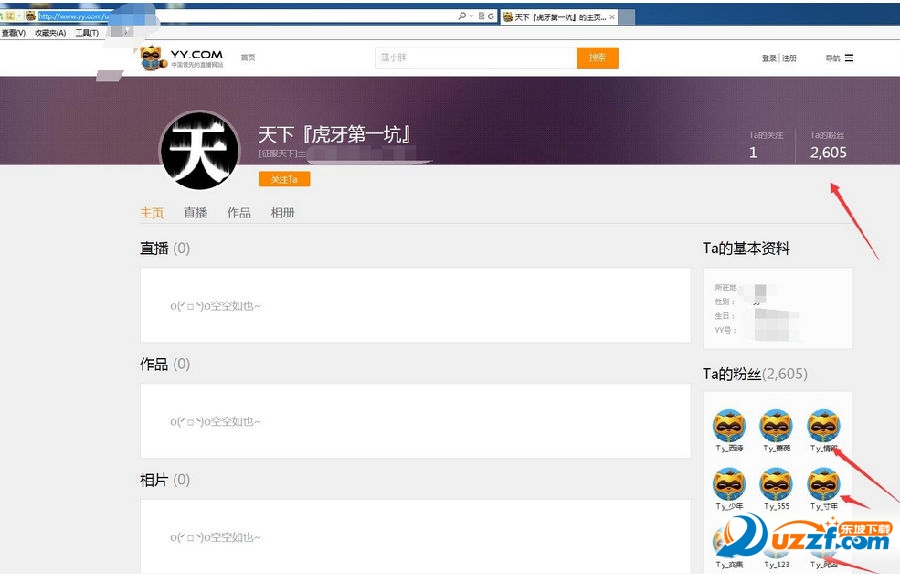Open fan avatar Ty_西海
The image size is (900, 574).
pos(729,425)
